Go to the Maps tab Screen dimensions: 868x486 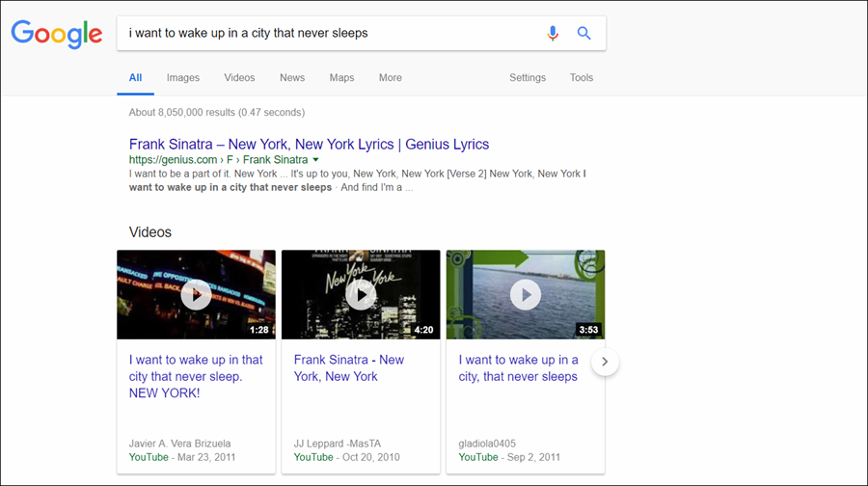point(341,78)
